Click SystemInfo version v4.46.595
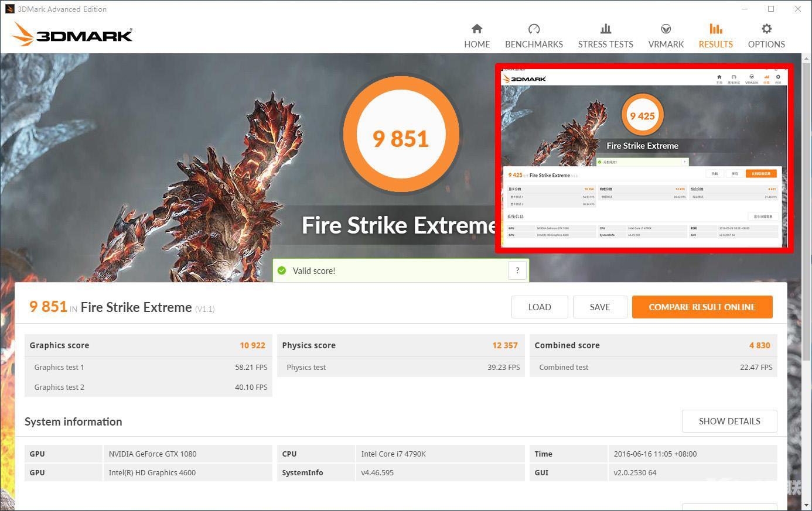This screenshot has width=812, height=511. (377, 472)
